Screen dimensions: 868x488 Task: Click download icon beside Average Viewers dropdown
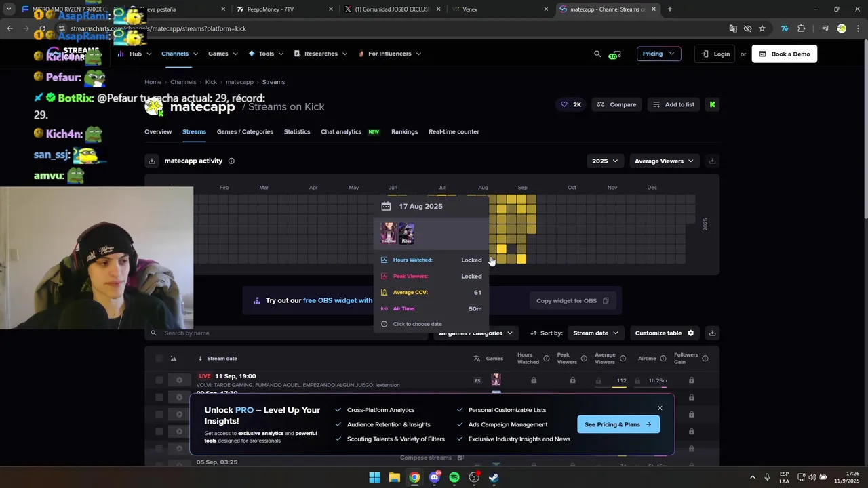712,161
